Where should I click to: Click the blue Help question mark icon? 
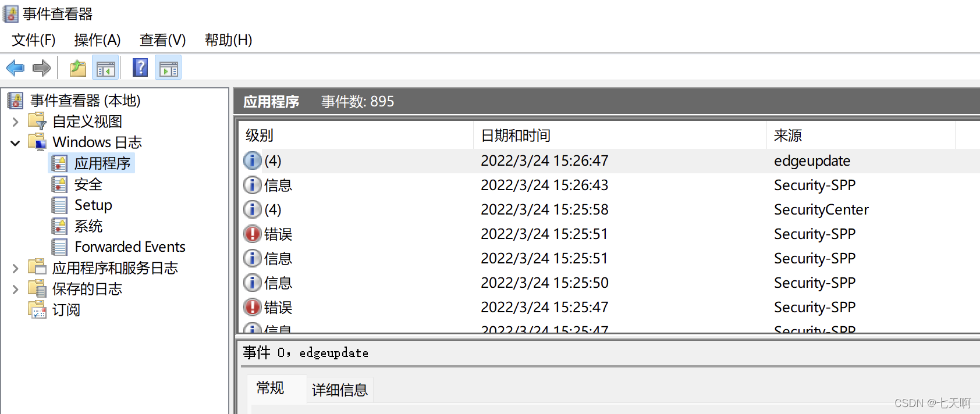coord(140,68)
